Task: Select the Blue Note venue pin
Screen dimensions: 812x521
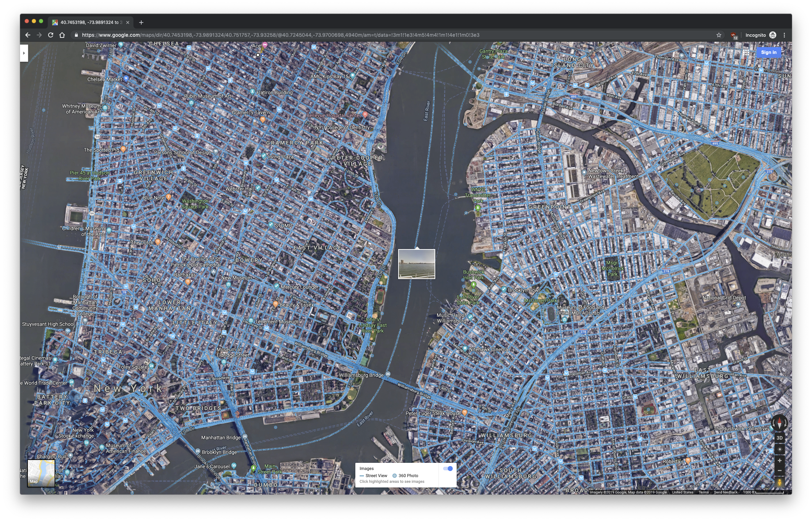Action: [x=168, y=197]
